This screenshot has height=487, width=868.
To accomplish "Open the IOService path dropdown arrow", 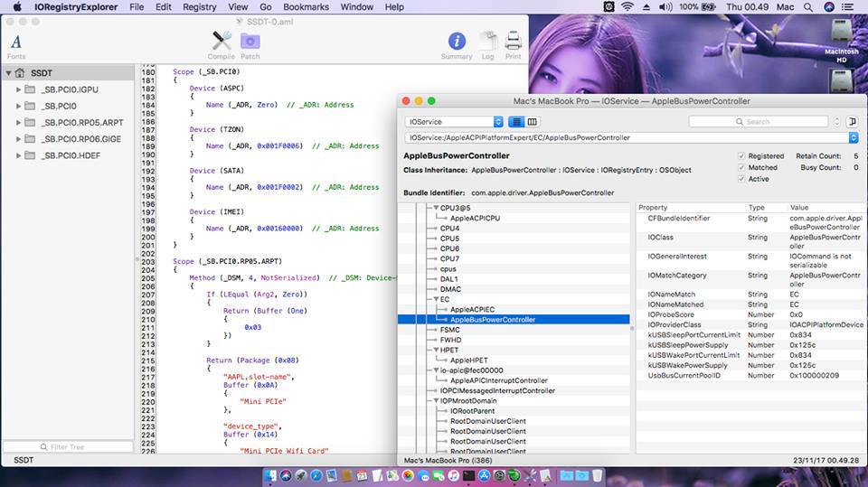I will click(x=853, y=137).
